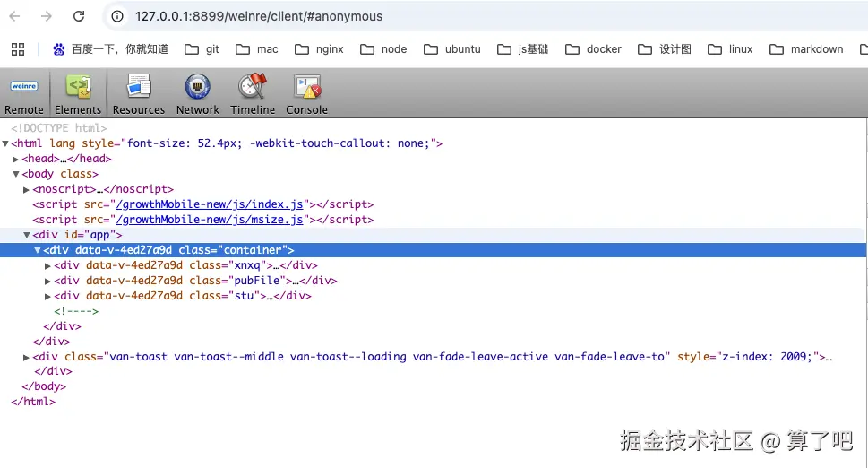Reload the weinre client page
The width and height of the screenshot is (868, 468).
(79, 16)
